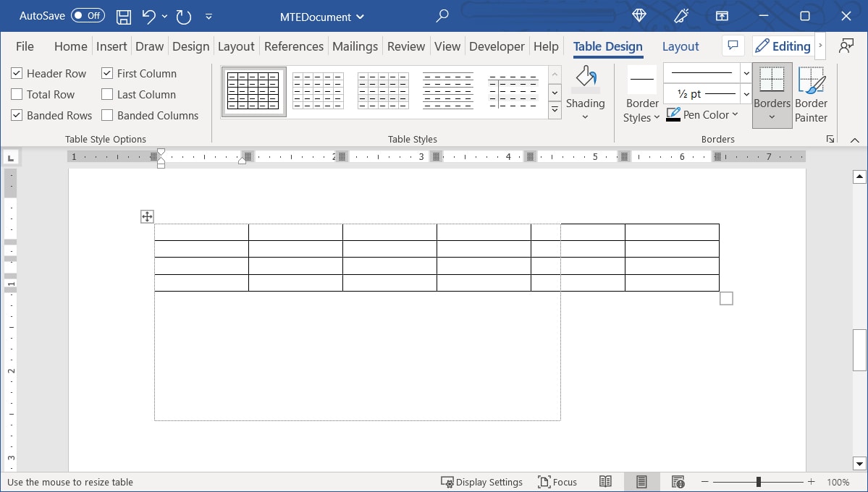Image resolution: width=868 pixels, height=492 pixels.
Task: Open Display Settings from status bar
Action: [x=481, y=481]
